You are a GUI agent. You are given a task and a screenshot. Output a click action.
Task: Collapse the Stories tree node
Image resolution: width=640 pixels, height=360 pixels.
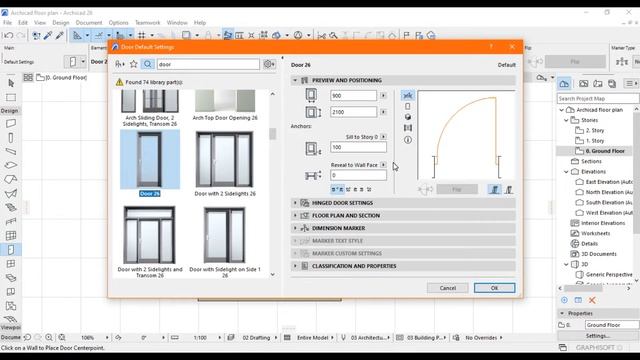pyautogui.click(x=567, y=120)
